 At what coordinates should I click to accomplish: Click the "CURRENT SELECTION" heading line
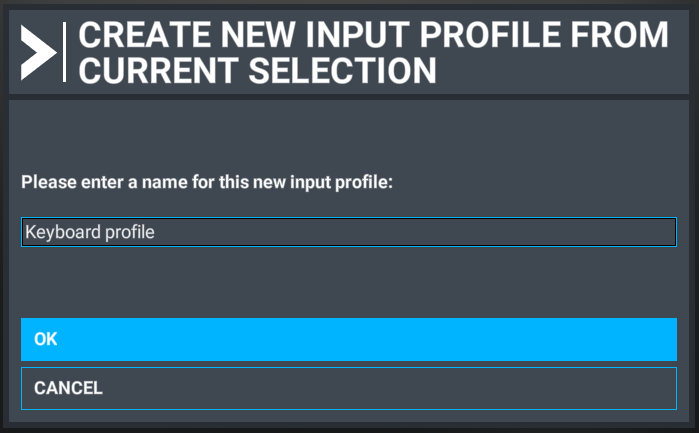coord(257,70)
